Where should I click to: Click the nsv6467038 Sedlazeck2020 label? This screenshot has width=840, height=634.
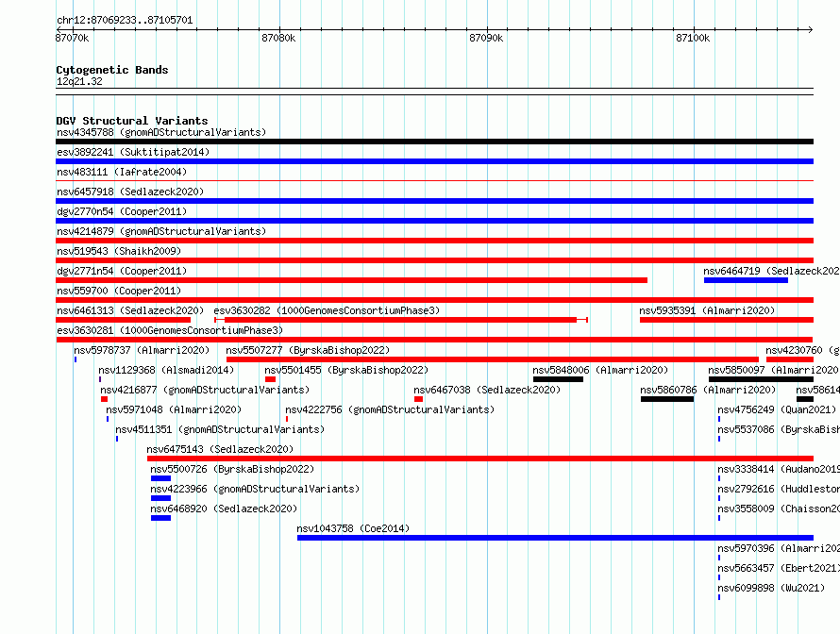487,390
